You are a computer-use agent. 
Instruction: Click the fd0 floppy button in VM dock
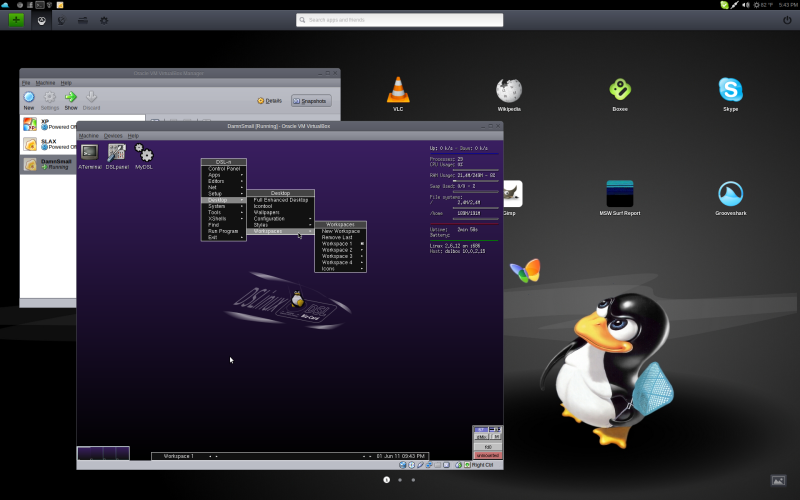pos(488,447)
